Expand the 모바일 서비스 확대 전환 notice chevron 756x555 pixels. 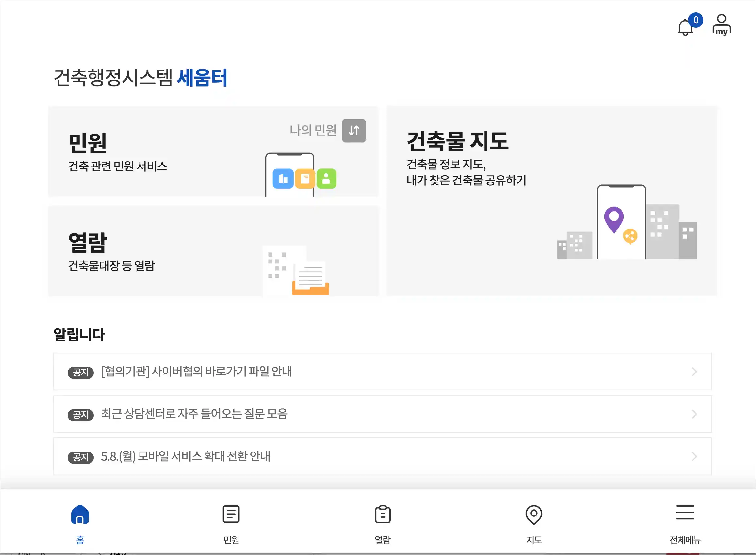click(694, 456)
